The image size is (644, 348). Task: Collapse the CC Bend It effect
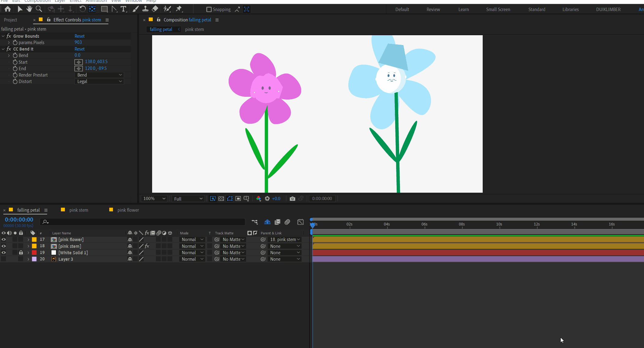3,49
